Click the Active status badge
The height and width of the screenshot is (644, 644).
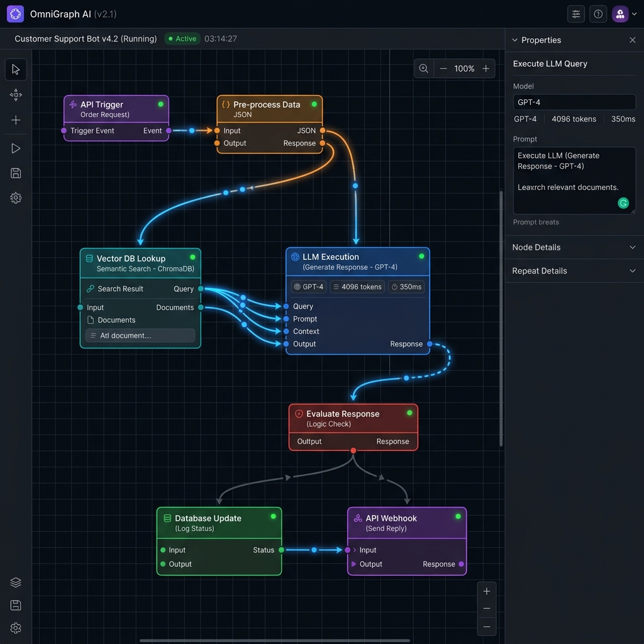point(183,38)
